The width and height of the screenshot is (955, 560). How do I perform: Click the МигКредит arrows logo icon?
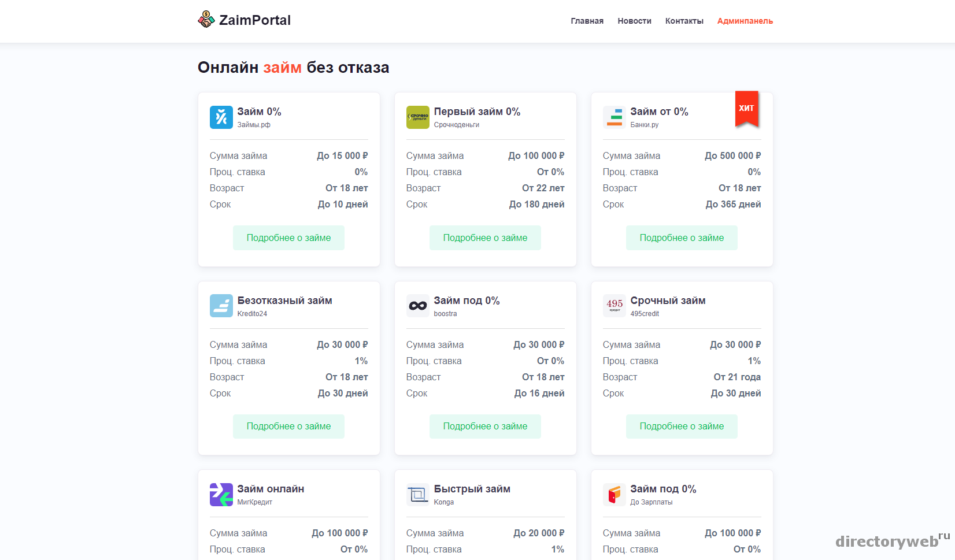coord(221,495)
